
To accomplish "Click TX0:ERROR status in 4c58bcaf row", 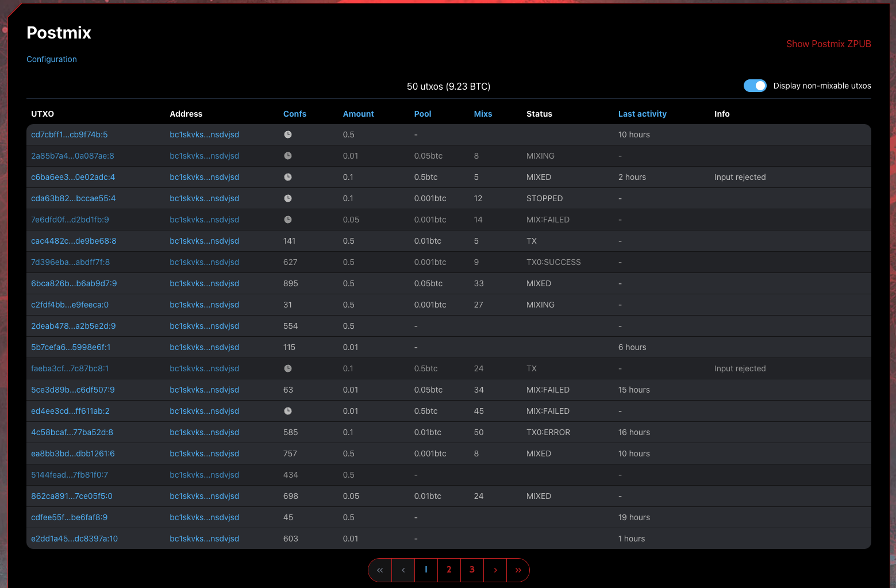I will (548, 432).
